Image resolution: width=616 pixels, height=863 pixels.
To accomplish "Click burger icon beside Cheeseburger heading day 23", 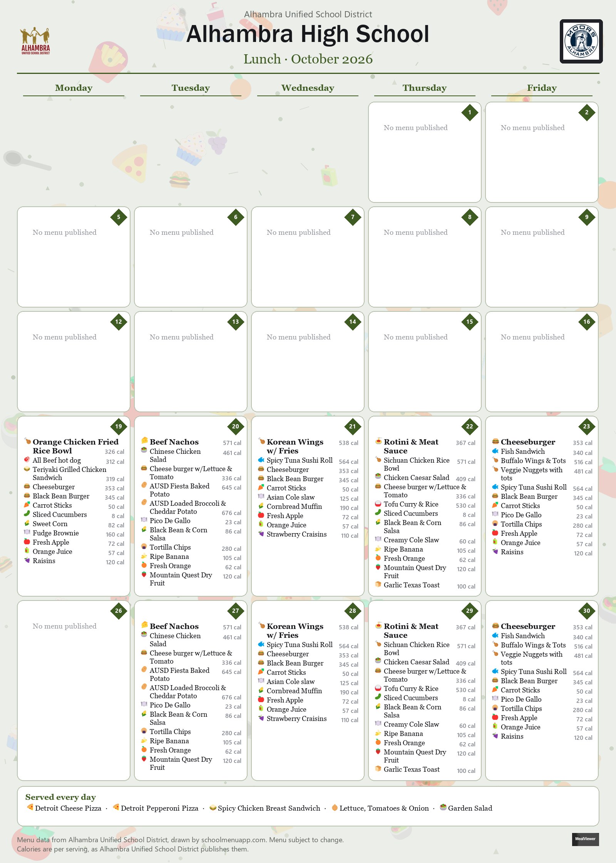I will (x=495, y=441).
